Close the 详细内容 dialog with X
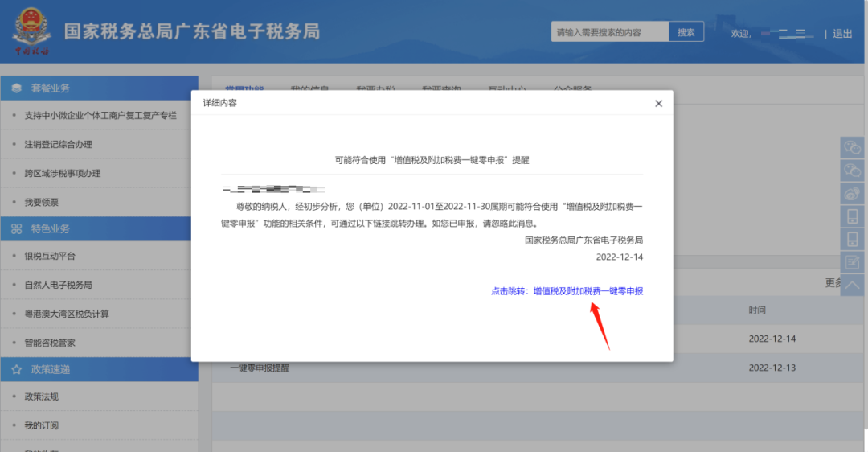The width and height of the screenshot is (868, 452). coord(658,104)
